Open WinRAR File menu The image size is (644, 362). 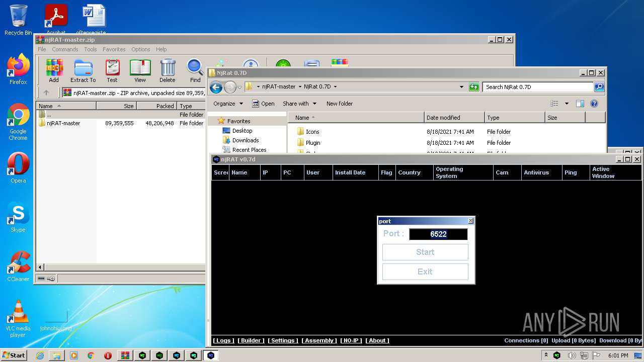(42, 49)
